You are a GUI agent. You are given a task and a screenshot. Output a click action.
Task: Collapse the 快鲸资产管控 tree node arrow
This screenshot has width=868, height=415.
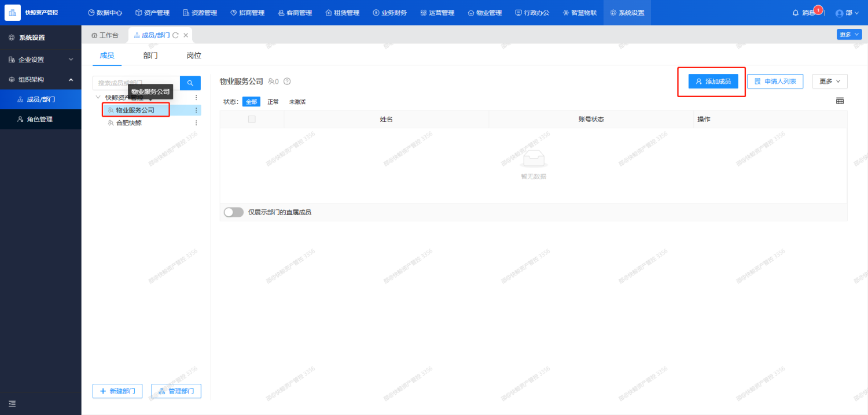98,98
